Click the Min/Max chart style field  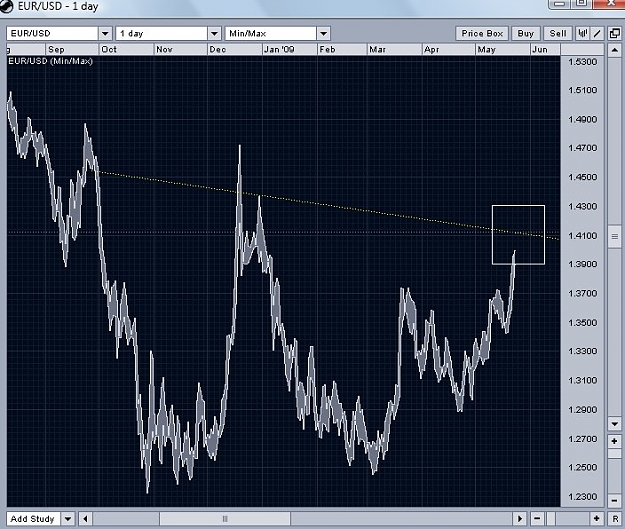pyautogui.click(x=271, y=33)
